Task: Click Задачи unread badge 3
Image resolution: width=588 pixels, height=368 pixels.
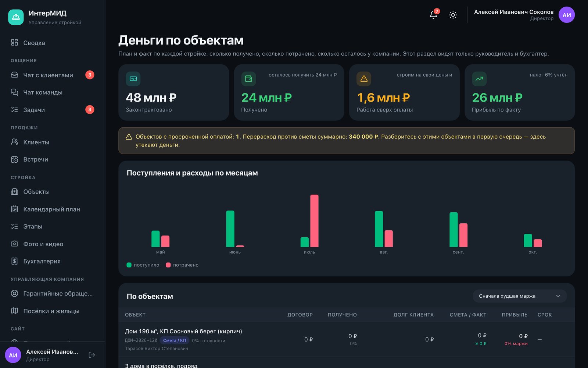Action: pyautogui.click(x=90, y=109)
